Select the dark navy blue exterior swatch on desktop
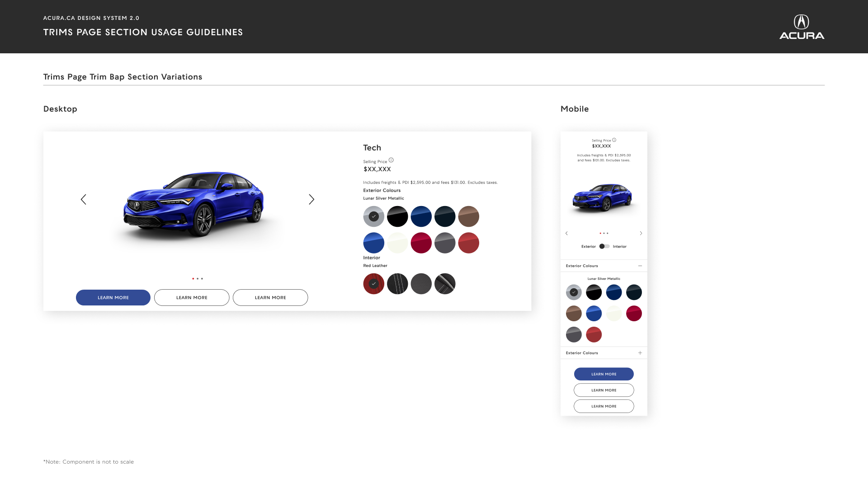This screenshot has width=868, height=488. pos(421,216)
